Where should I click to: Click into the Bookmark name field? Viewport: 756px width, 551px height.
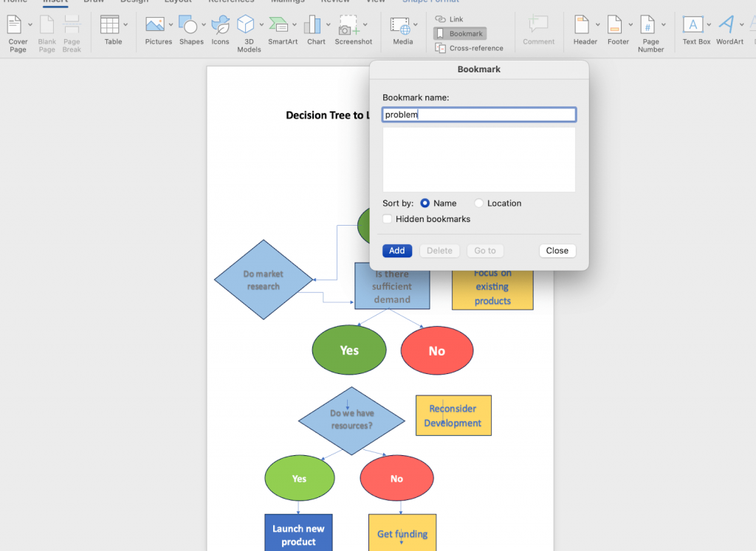tap(479, 114)
